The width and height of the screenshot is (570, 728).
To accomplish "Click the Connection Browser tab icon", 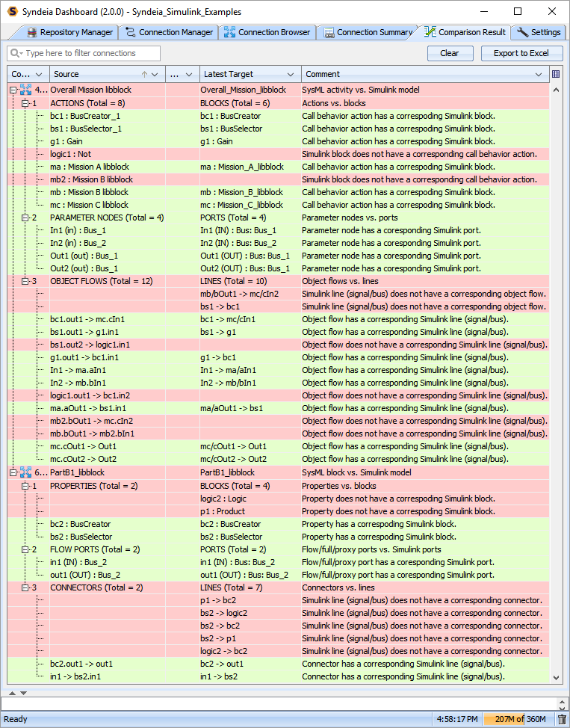I will [x=230, y=32].
